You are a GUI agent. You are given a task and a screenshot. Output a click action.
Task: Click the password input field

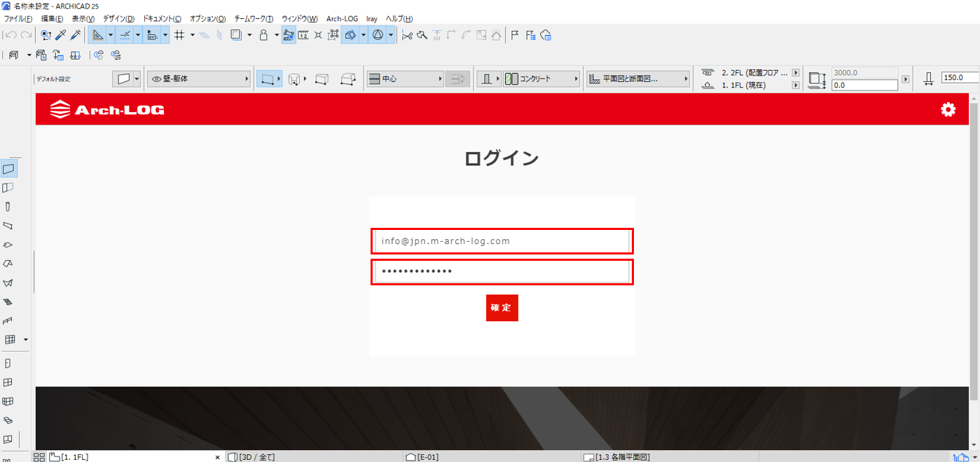(502, 272)
